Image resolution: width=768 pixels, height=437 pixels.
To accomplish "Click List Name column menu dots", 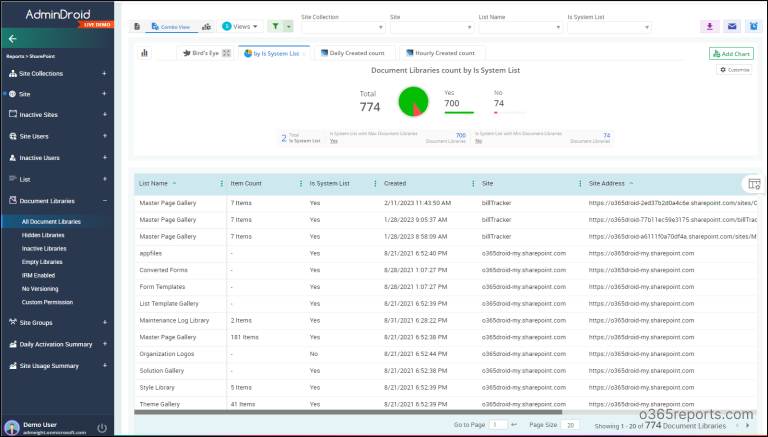I will point(222,183).
